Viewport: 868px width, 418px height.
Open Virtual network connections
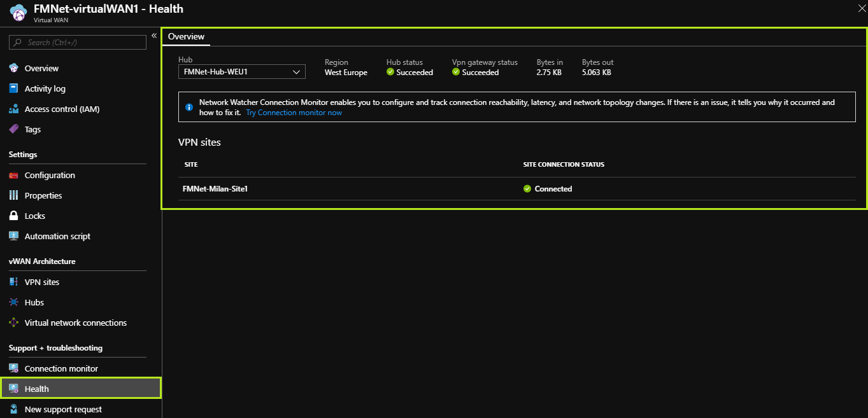[76, 323]
